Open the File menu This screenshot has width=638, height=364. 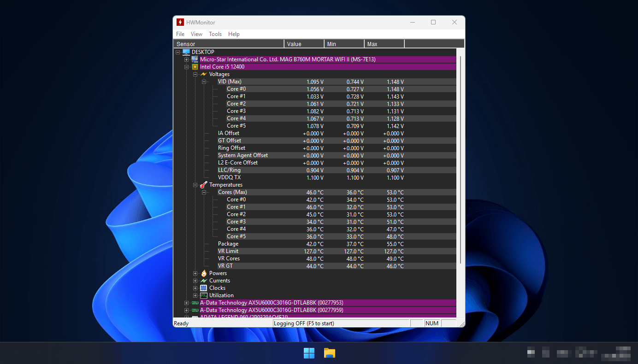(x=180, y=34)
